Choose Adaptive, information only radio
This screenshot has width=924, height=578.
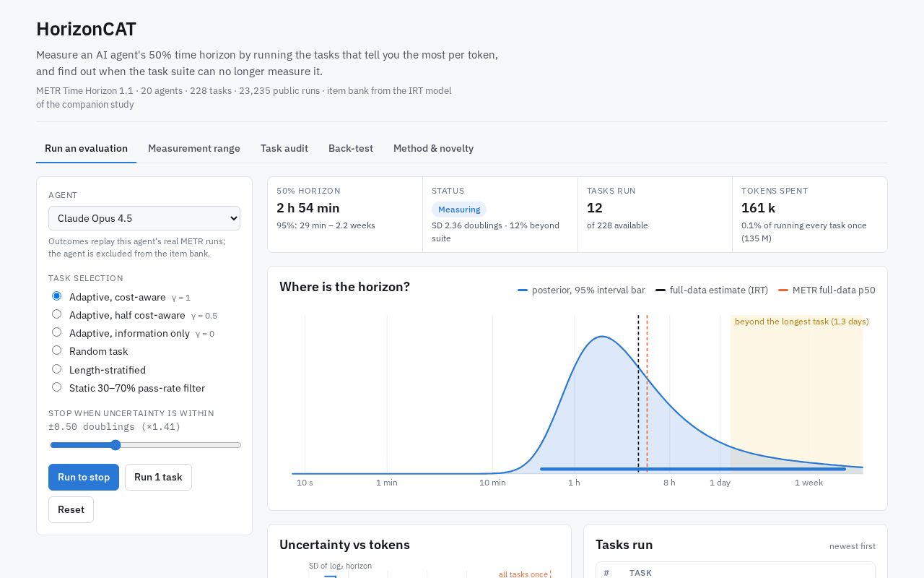pyautogui.click(x=57, y=332)
